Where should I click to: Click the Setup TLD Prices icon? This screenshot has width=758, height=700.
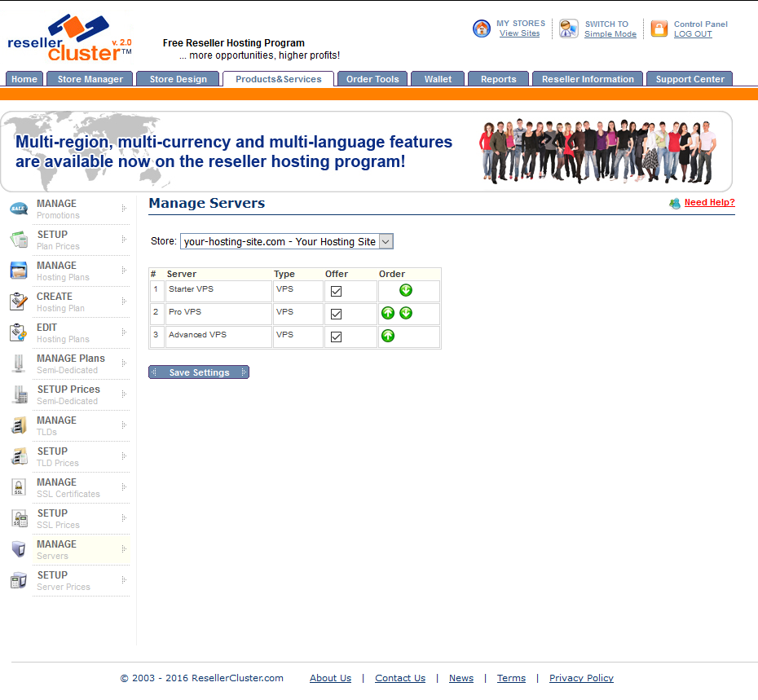[20, 456]
